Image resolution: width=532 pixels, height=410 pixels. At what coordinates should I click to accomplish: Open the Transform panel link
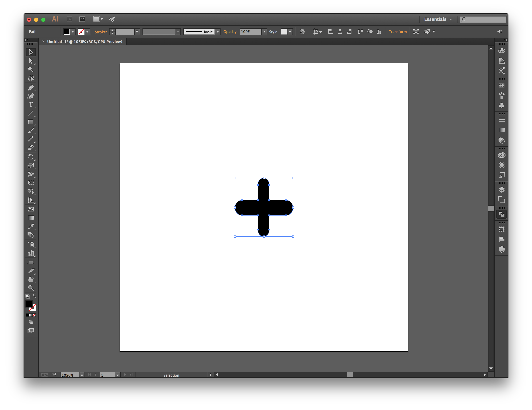(x=398, y=32)
